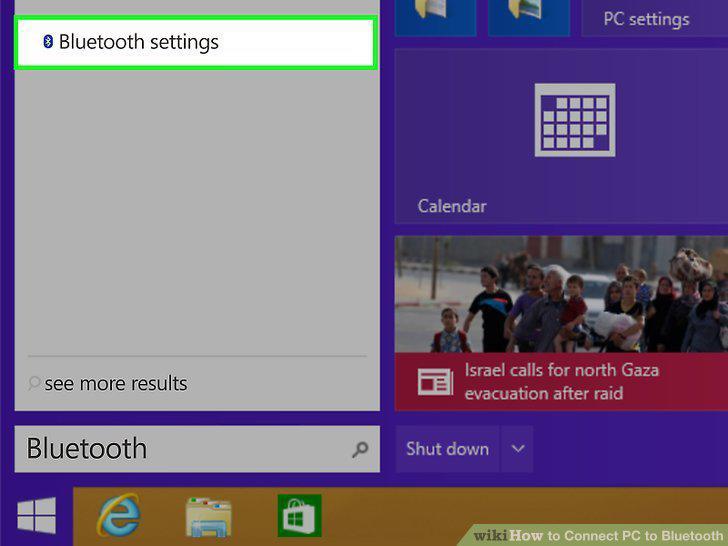Open the Israel calls for north Gaza news tile

[561, 323]
